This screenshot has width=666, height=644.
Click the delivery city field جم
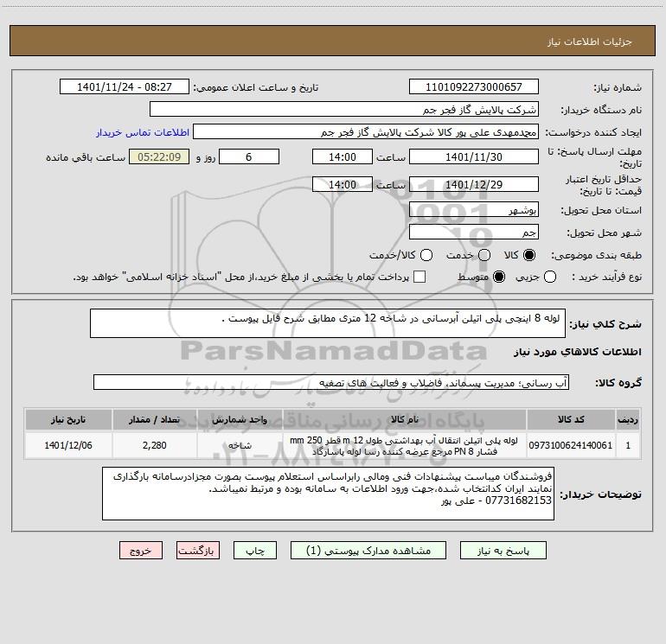tap(474, 232)
